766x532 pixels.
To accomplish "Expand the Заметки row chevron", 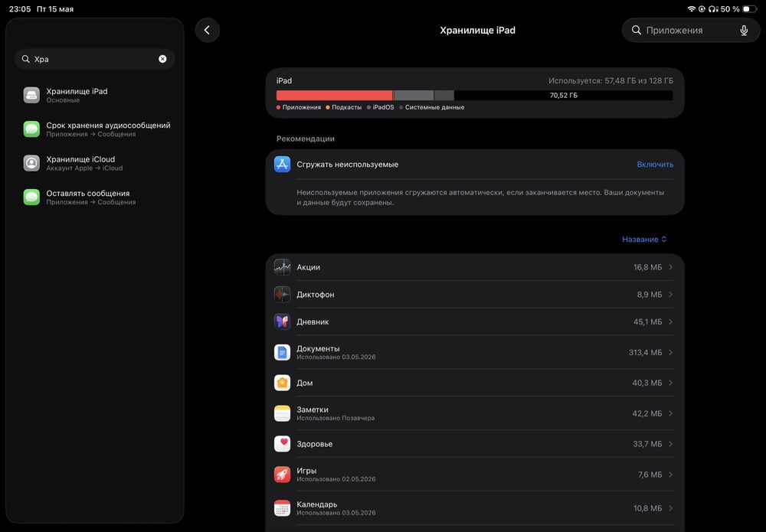I will [671, 413].
